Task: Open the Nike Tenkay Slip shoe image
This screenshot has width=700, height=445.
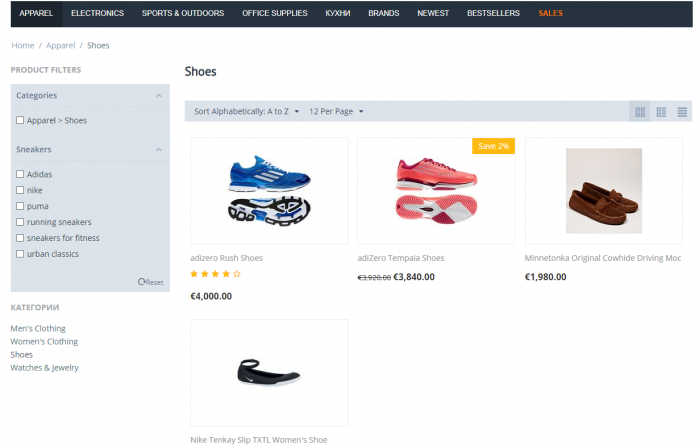Action: 269,372
